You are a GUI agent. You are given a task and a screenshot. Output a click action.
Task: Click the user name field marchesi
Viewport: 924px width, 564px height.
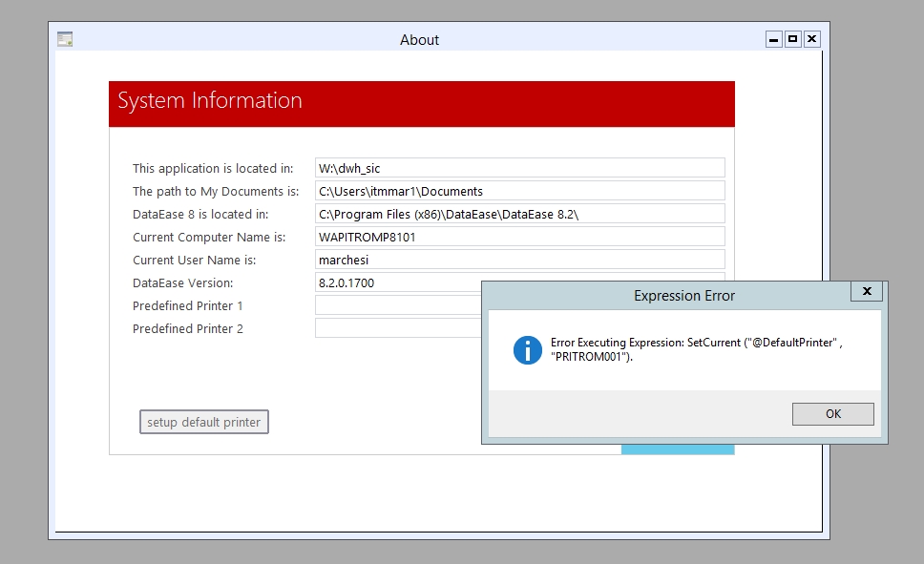tap(519, 260)
